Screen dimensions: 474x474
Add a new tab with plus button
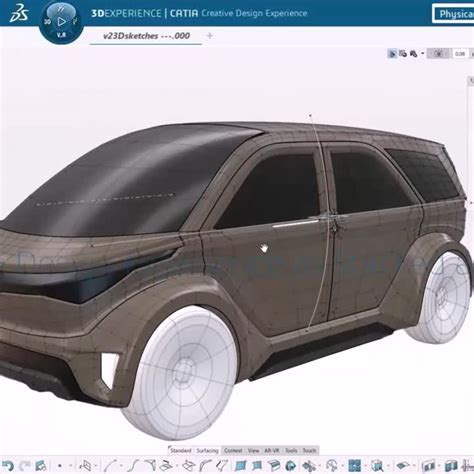tap(210, 35)
